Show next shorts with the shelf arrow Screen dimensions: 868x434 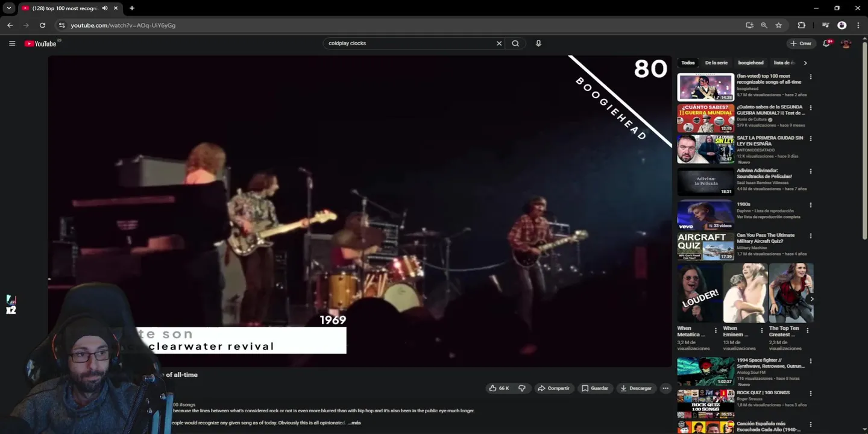(x=812, y=299)
